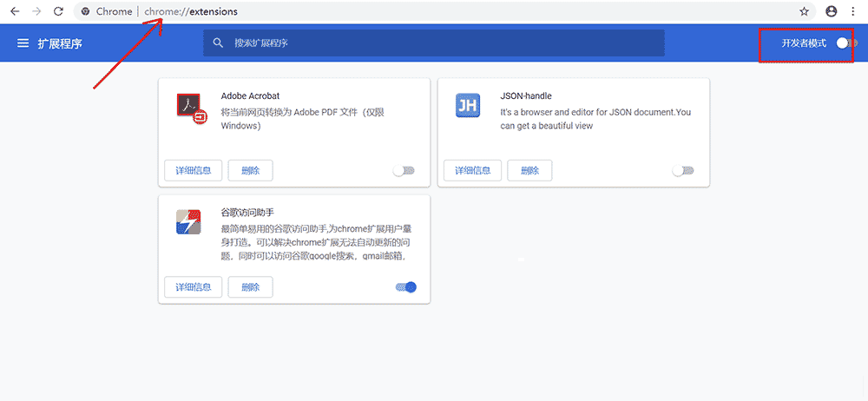Click the 搜索扩展程序 search field
Image resolution: width=868 pixels, height=401 pixels.
pos(434,43)
